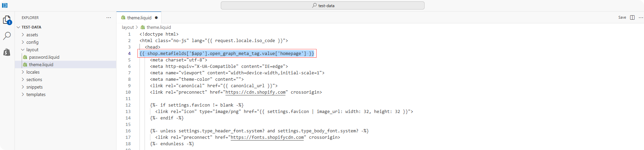This screenshot has width=644, height=150.
Task: Switch to the theme.liquid editor tab
Action: point(139,18)
